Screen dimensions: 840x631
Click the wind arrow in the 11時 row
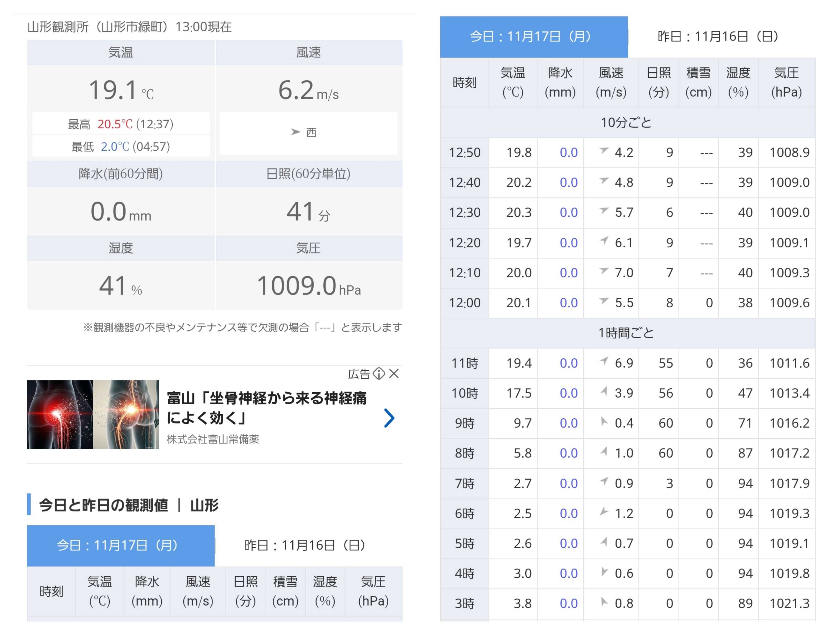604,361
